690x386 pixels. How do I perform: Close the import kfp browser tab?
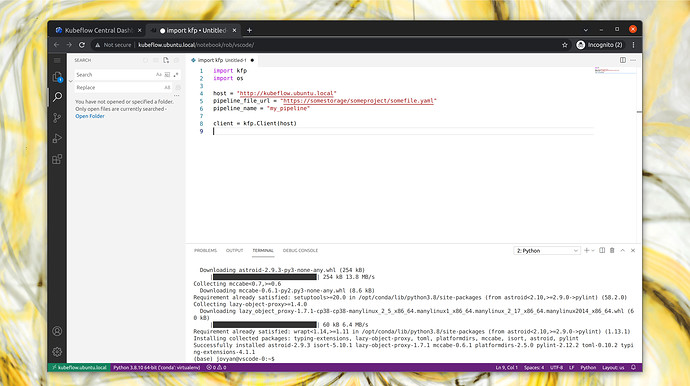click(x=234, y=30)
